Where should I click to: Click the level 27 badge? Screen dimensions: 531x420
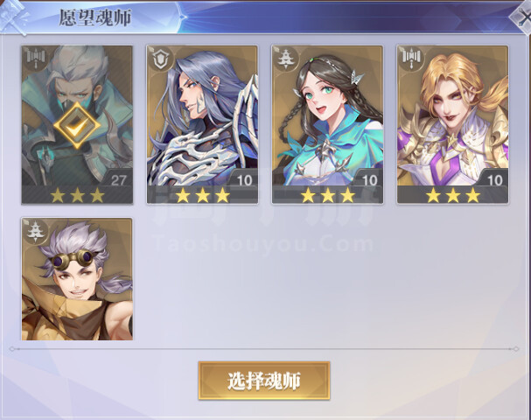click(x=117, y=178)
